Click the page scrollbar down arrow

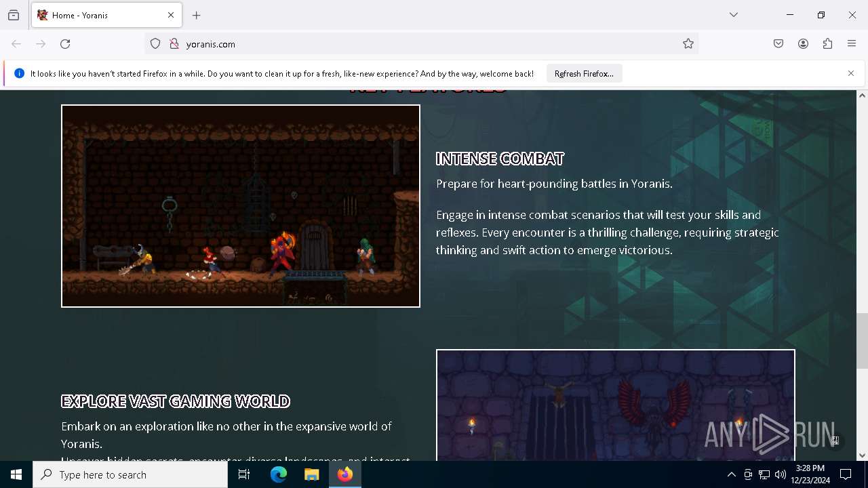862,455
